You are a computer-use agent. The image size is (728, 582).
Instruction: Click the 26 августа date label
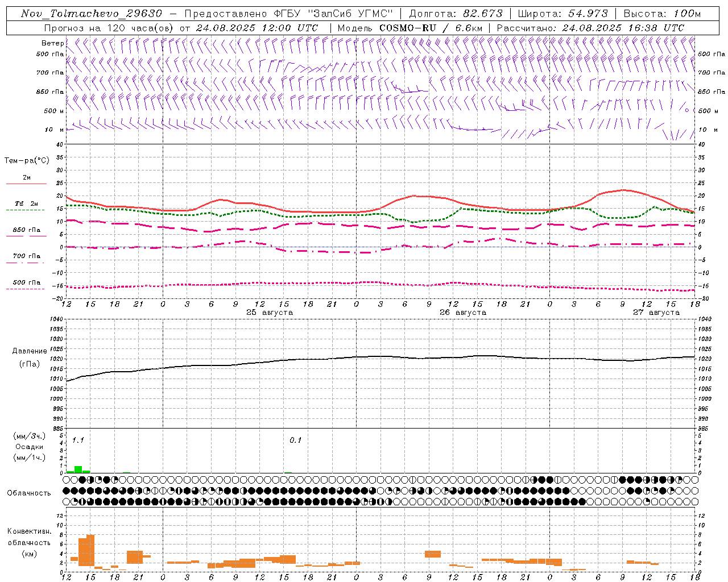[x=463, y=313]
